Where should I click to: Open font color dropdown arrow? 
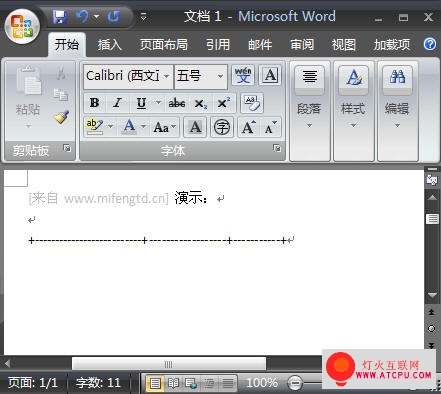point(143,127)
